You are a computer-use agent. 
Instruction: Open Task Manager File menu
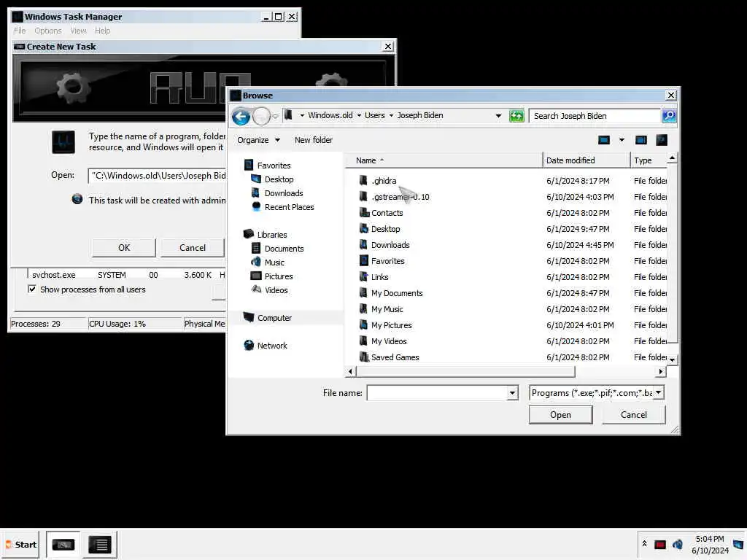[x=20, y=31]
